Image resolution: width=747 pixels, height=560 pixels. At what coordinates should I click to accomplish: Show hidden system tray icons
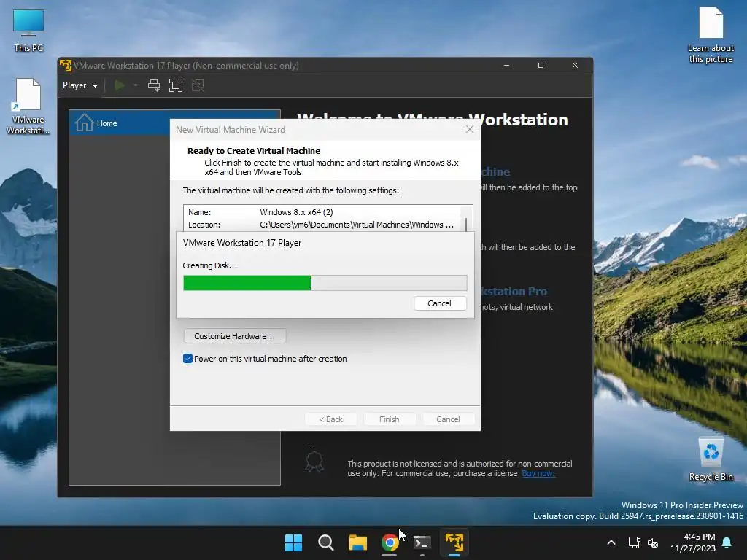[x=611, y=542]
